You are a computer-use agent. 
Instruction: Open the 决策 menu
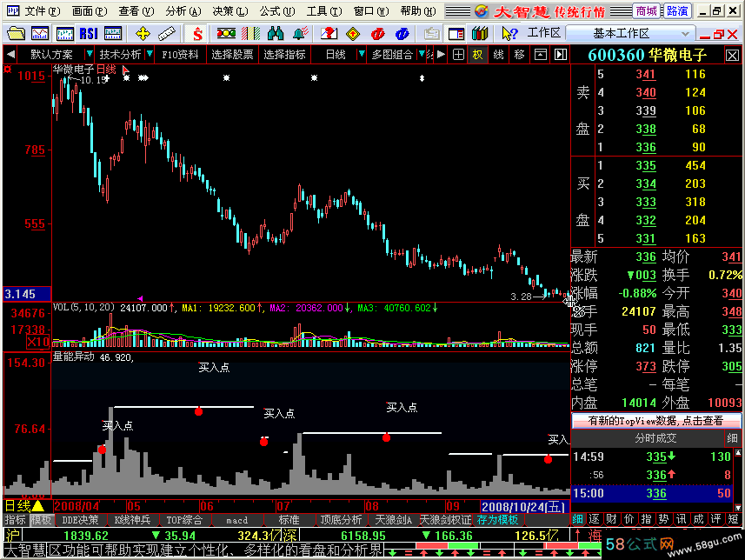[x=230, y=11]
